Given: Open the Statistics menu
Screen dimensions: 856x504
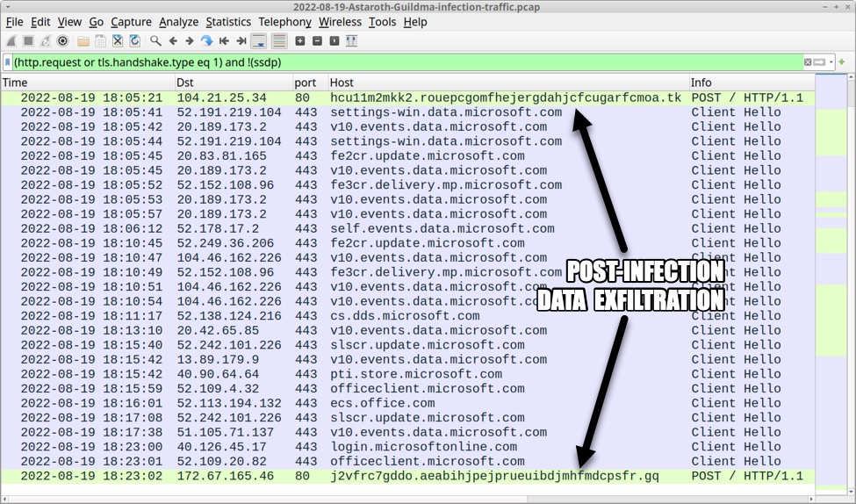Looking at the screenshot, I should [228, 22].
